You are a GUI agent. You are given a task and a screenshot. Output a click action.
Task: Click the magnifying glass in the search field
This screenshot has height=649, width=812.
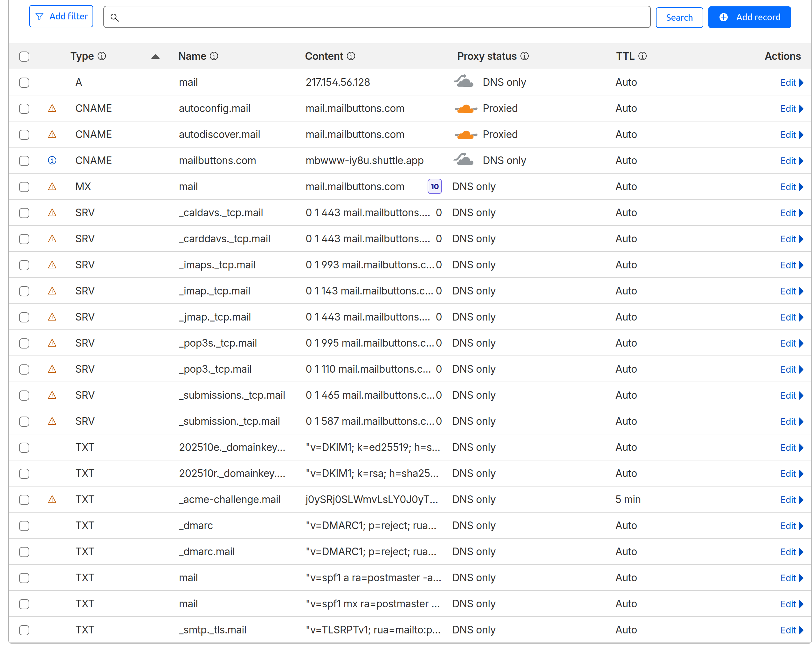click(115, 17)
